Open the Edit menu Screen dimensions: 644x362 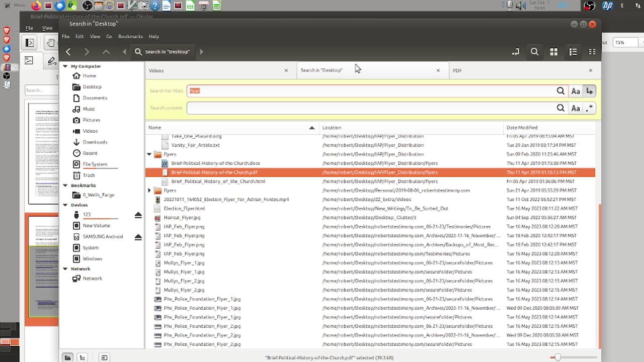79,37
